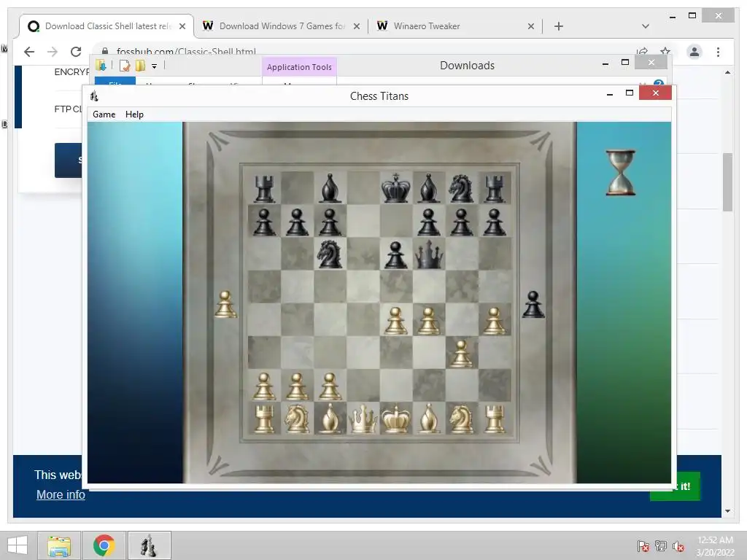The width and height of the screenshot is (747, 560).
Task: Open the More info cookie link
Action: click(x=61, y=495)
